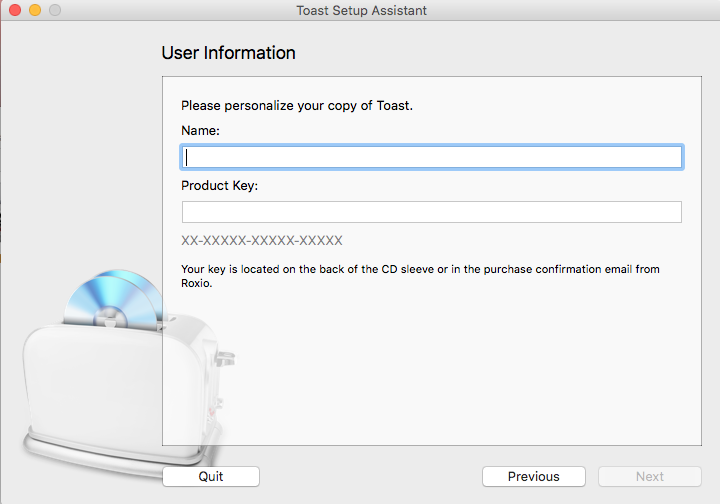Click the grayed-out zoom window button

click(x=54, y=10)
